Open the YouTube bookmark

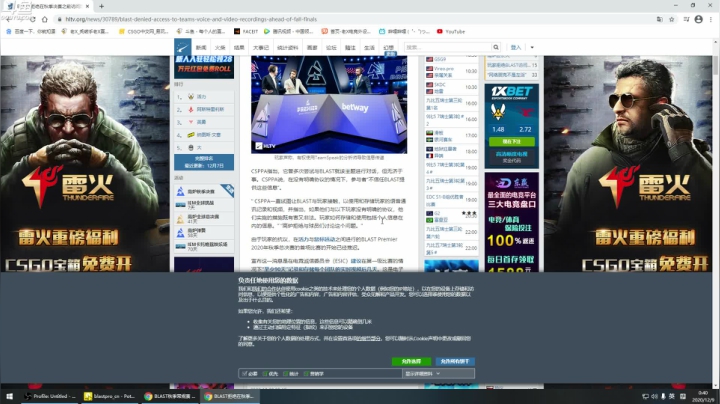pyautogui.click(x=451, y=31)
